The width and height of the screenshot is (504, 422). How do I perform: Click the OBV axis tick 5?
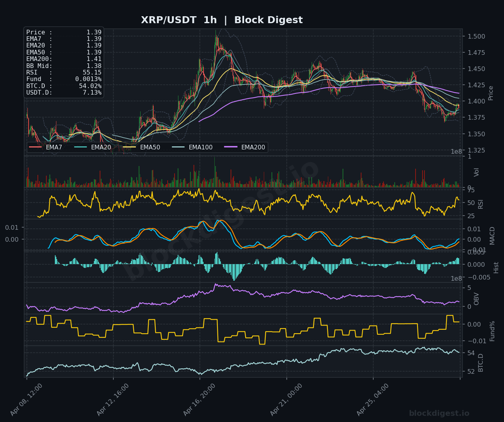(x=469, y=288)
